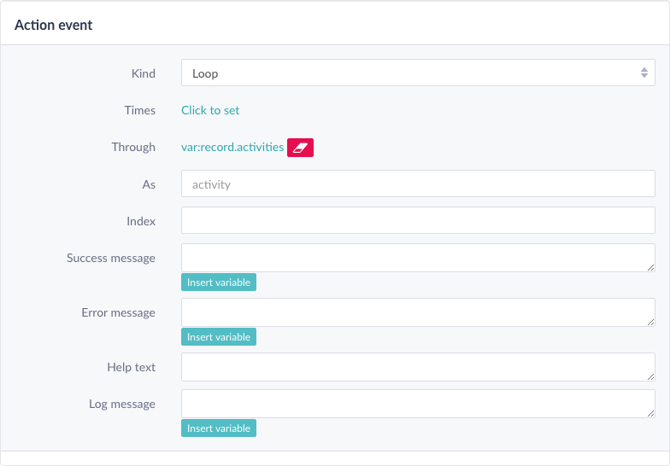Click the Error message resize handle

tap(650, 322)
